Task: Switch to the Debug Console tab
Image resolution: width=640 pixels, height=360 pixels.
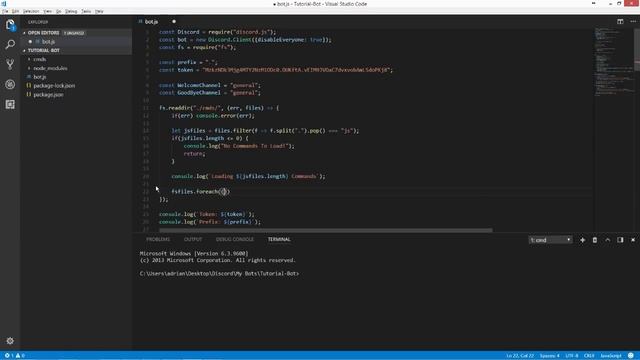Action: tap(235, 239)
